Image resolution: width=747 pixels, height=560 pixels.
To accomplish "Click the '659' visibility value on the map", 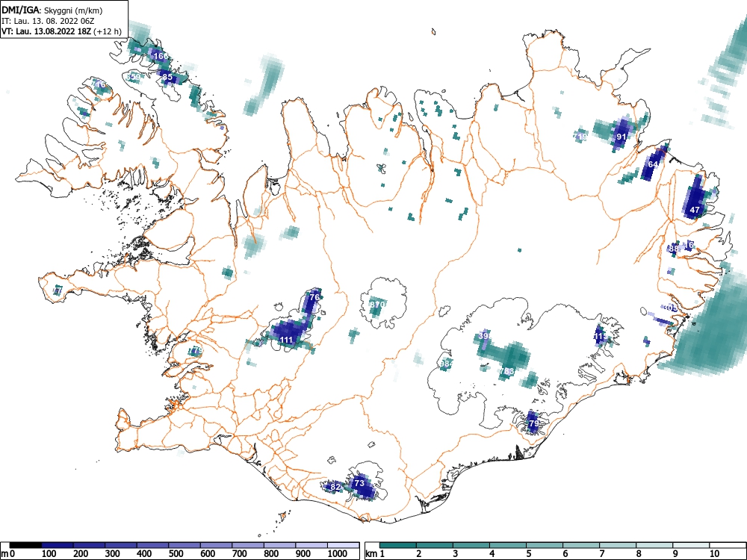I will pos(134,77).
